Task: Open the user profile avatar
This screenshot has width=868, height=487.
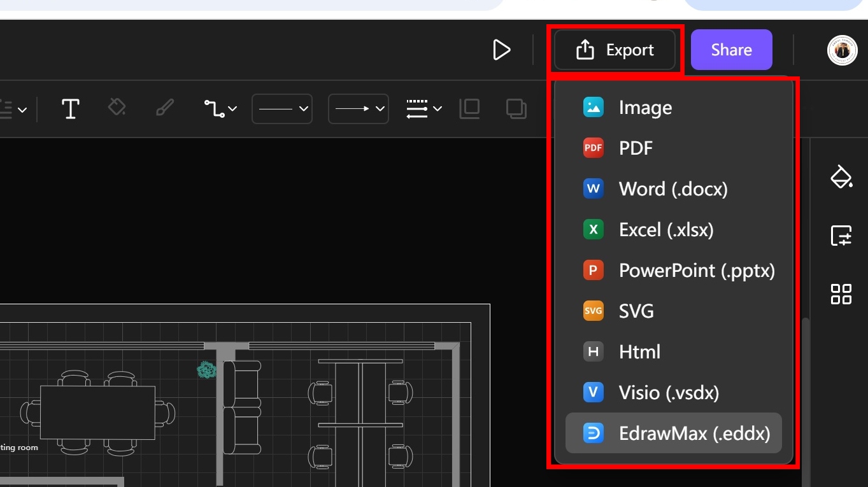Action: (x=842, y=50)
